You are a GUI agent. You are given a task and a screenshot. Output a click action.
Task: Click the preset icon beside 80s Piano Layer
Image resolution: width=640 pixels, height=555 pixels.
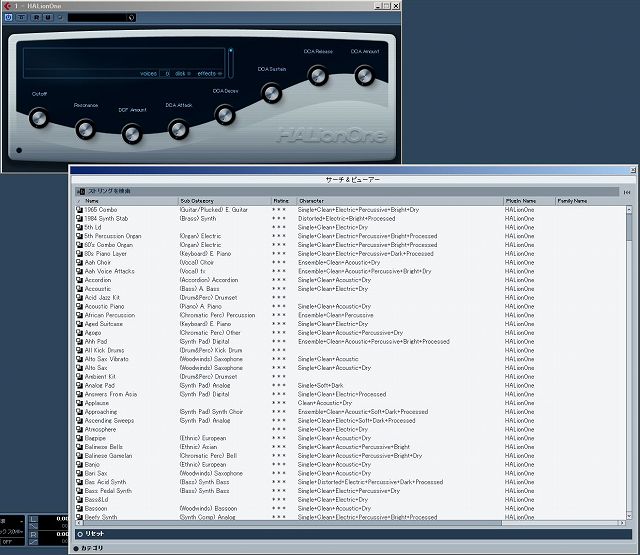[x=80, y=253]
